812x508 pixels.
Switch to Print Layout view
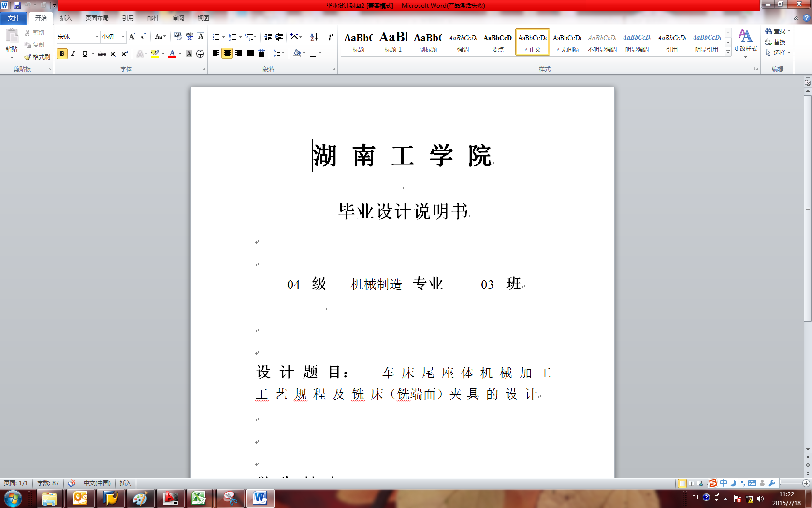[682, 483]
